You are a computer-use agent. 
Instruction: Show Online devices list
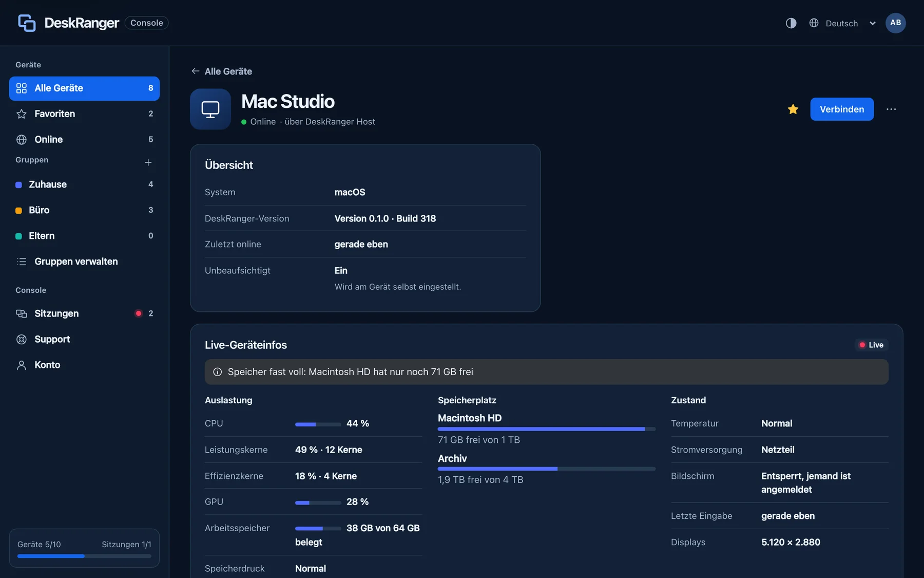[x=84, y=140]
